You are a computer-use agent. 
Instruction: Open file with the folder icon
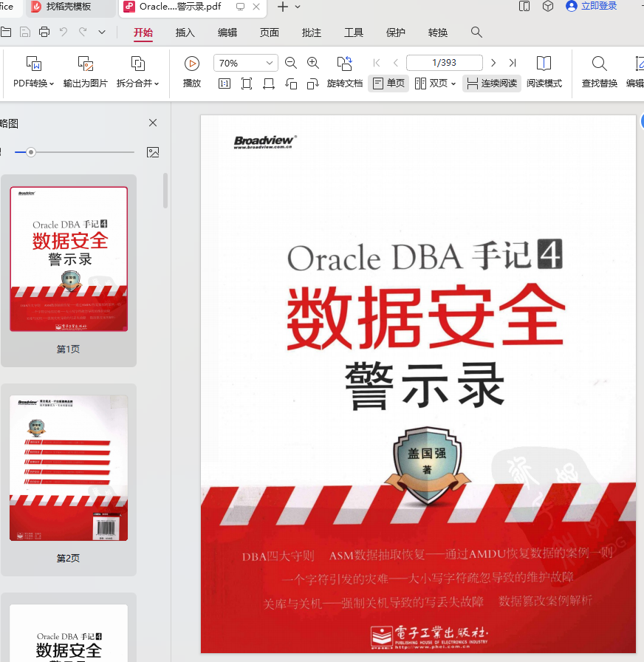pos(5,32)
